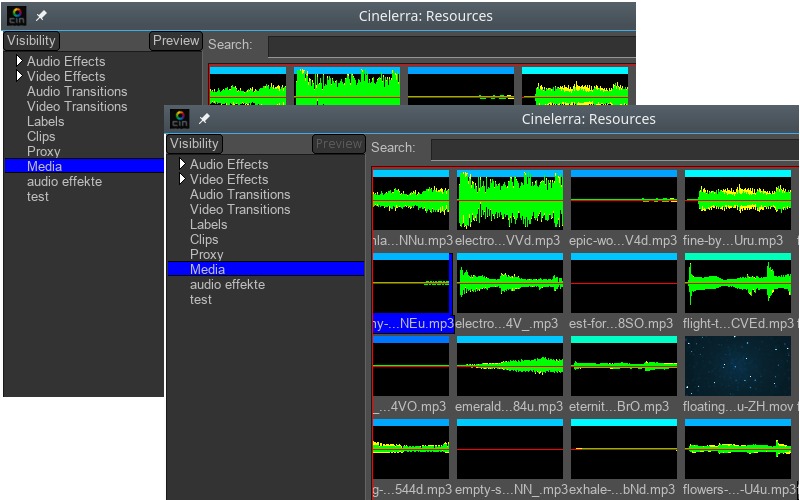Select the emerald...84u.mp3 audio thumbnail
This screenshot has width=800, height=500.
tap(510, 366)
